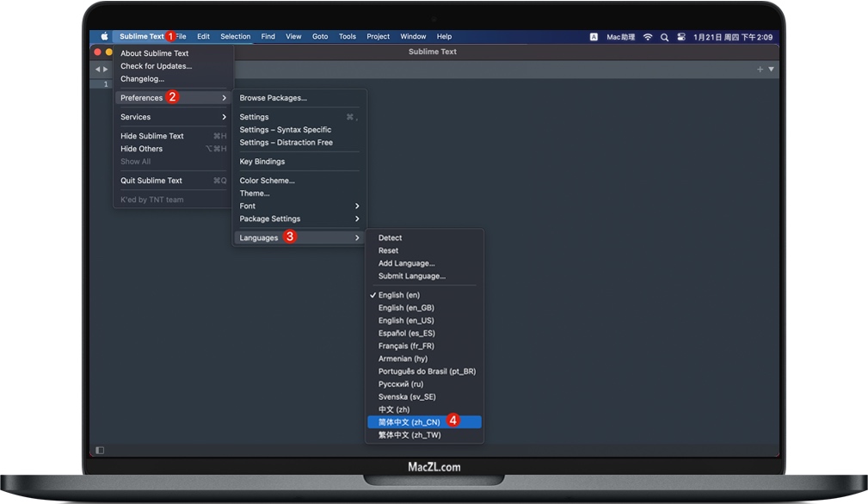Select 中文 (zh) language
Viewport: 868px width, 504px height.
point(425,409)
